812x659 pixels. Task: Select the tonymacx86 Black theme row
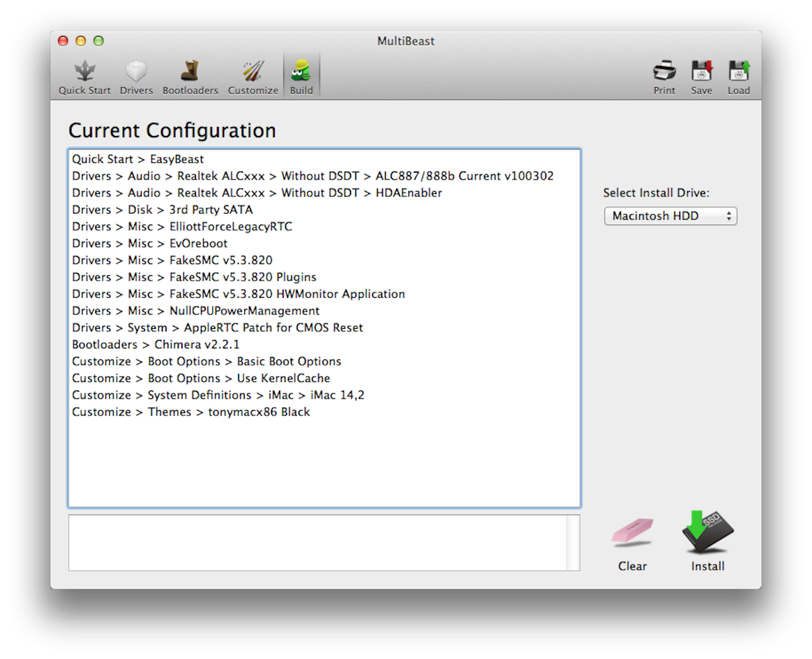click(324, 412)
